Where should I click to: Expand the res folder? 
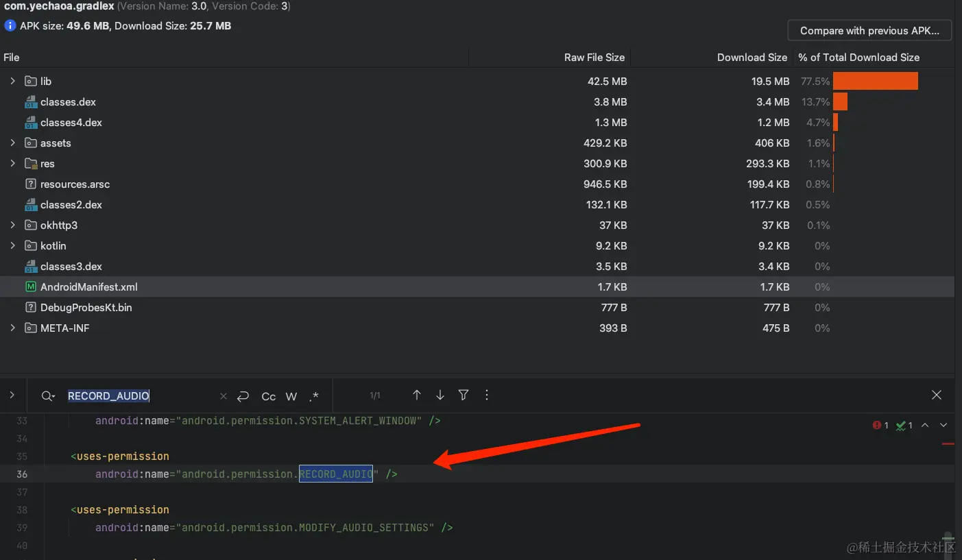[x=12, y=163]
